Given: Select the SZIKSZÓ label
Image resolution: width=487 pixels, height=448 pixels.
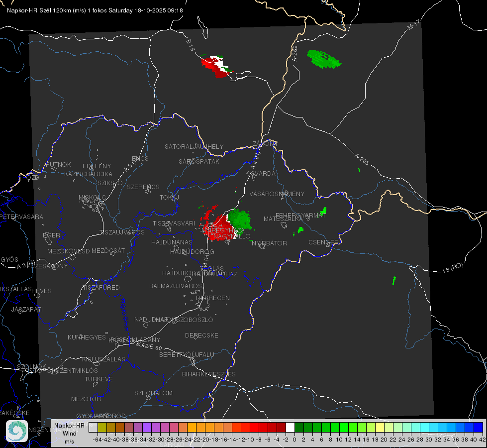Looking at the screenshot, I should [x=110, y=183].
